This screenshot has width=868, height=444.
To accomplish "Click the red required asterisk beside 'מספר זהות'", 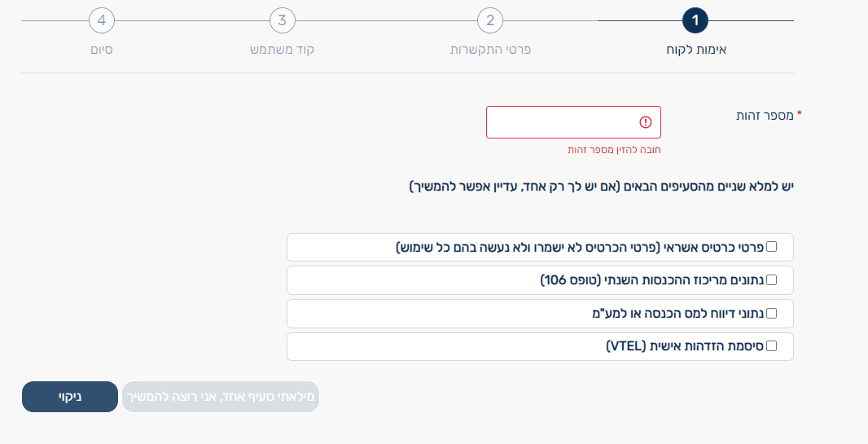I will point(800,115).
